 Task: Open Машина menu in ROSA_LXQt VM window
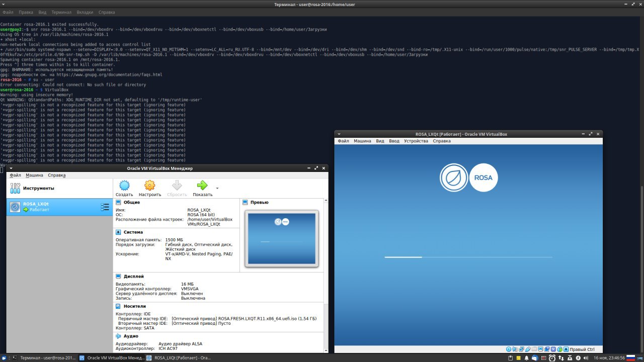pyautogui.click(x=362, y=141)
